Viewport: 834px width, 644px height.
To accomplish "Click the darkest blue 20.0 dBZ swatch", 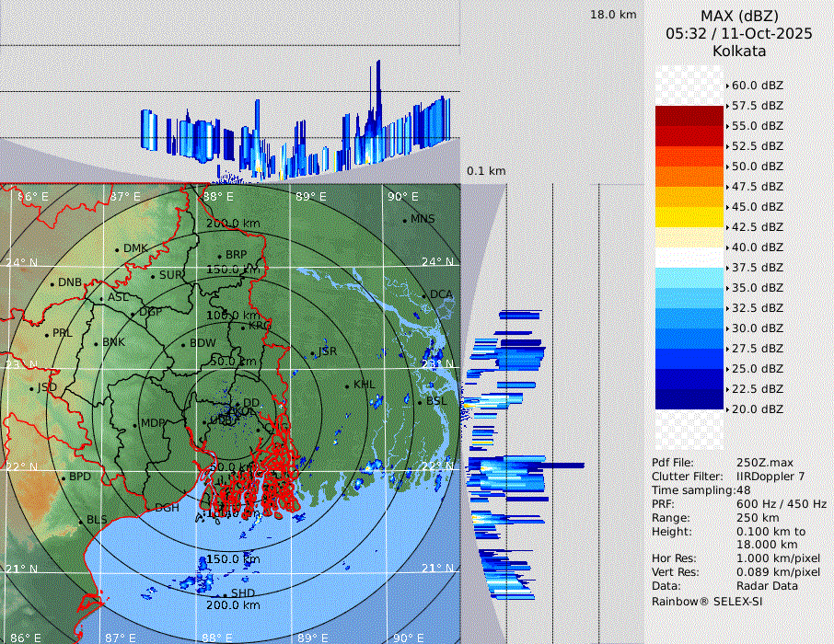I will 689,399.
